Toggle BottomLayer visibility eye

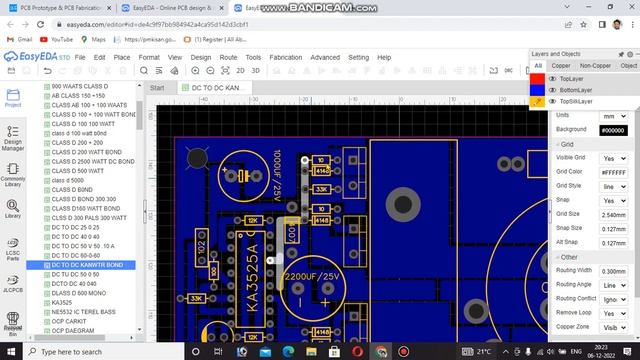[x=552, y=90]
